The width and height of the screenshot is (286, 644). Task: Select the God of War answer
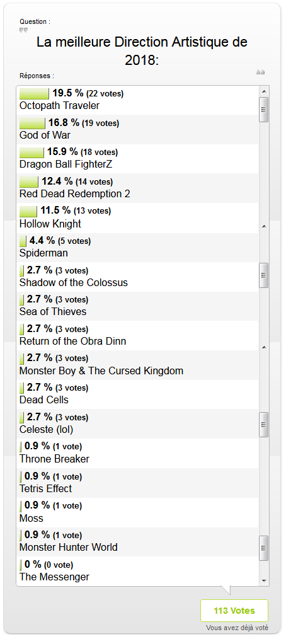(x=137, y=129)
